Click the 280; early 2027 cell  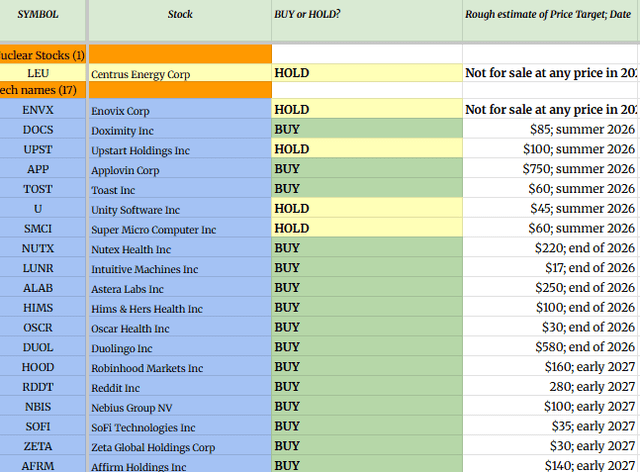(x=551, y=386)
